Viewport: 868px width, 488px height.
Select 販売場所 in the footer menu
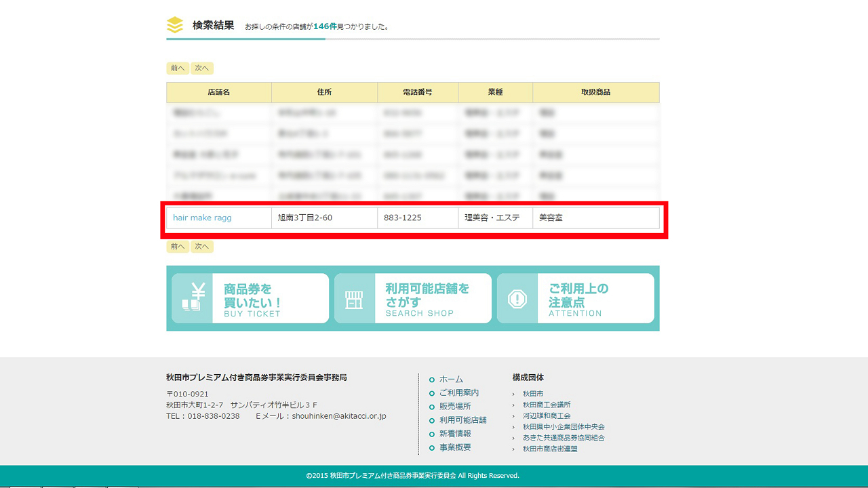tap(454, 407)
